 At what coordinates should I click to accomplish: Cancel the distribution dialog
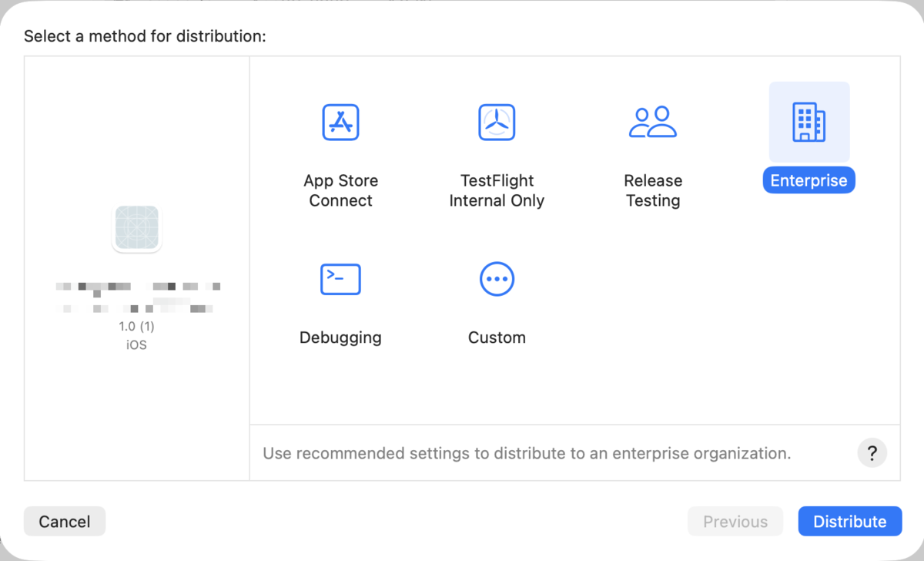pos(65,522)
